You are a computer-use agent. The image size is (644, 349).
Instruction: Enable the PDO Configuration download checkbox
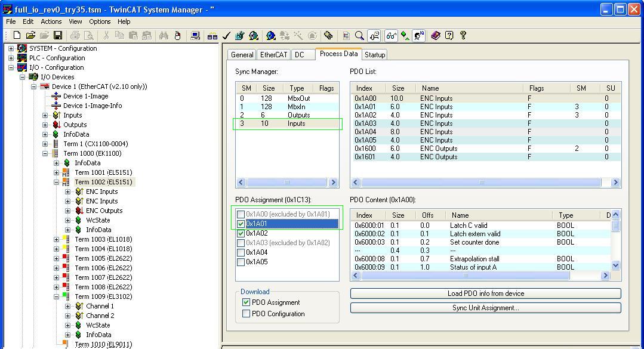(x=246, y=314)
